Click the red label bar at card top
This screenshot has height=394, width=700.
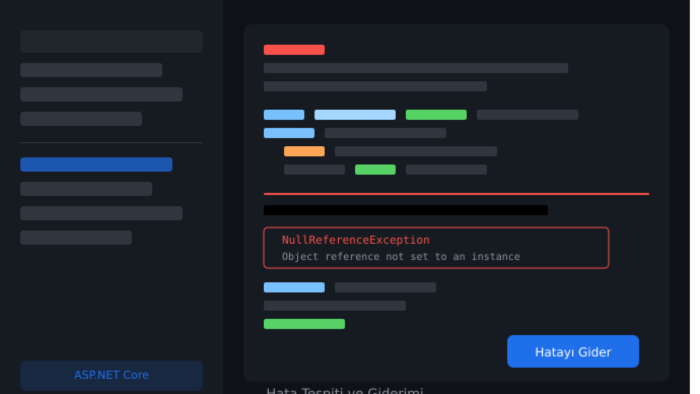pos(294,50)
